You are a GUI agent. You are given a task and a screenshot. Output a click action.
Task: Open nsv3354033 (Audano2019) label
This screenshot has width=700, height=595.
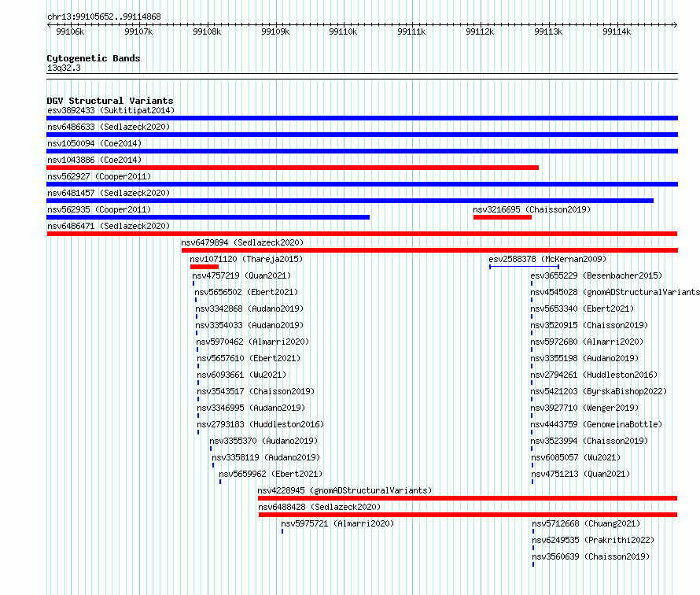[249, 325]
